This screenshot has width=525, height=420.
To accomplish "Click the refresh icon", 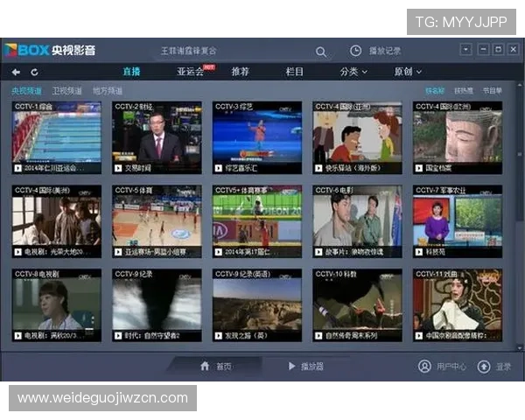I will click(34, 72).
